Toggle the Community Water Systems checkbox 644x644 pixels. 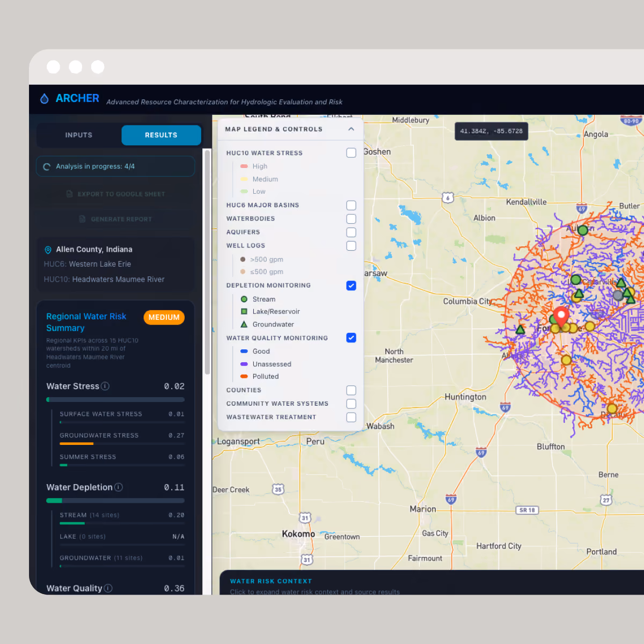click(351, 404)
